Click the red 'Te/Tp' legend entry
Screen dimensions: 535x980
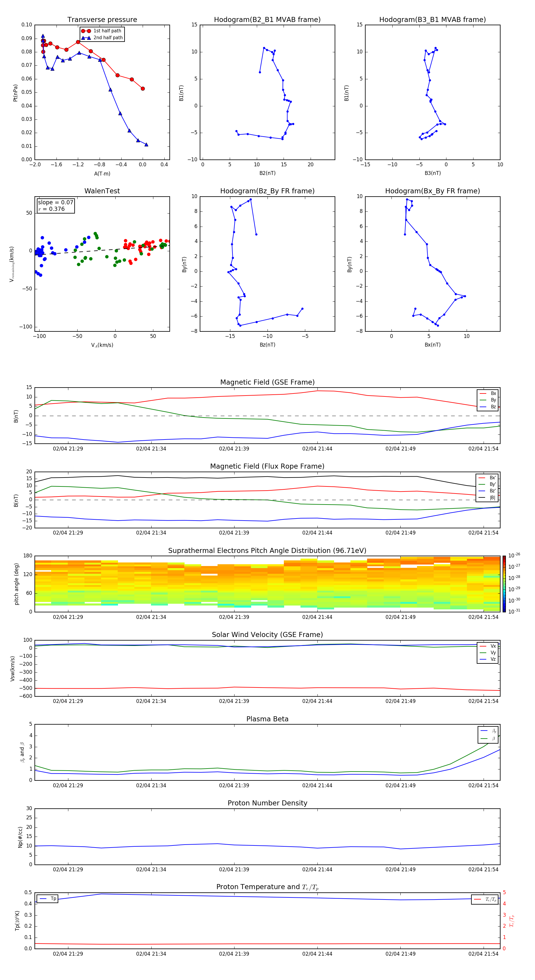tap(485, 899)
